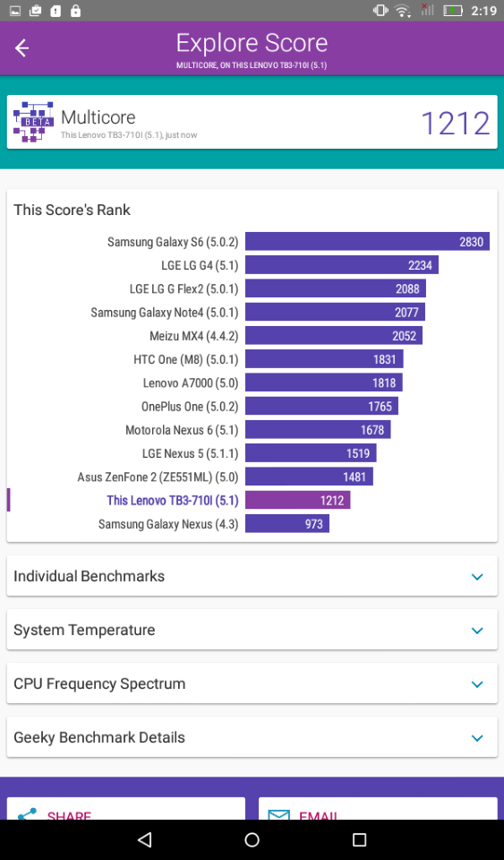Tap the recent apps square button

359,839
